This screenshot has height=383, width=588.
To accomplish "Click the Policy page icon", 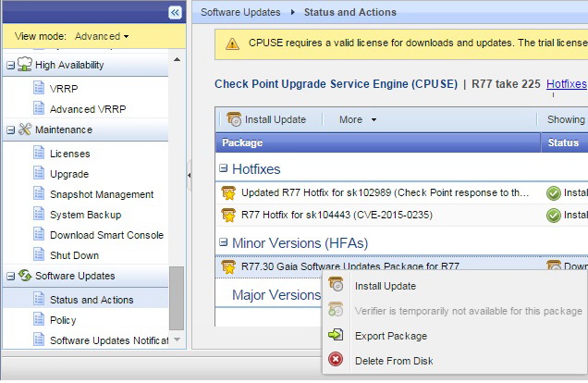I will [x=39, y=319].
